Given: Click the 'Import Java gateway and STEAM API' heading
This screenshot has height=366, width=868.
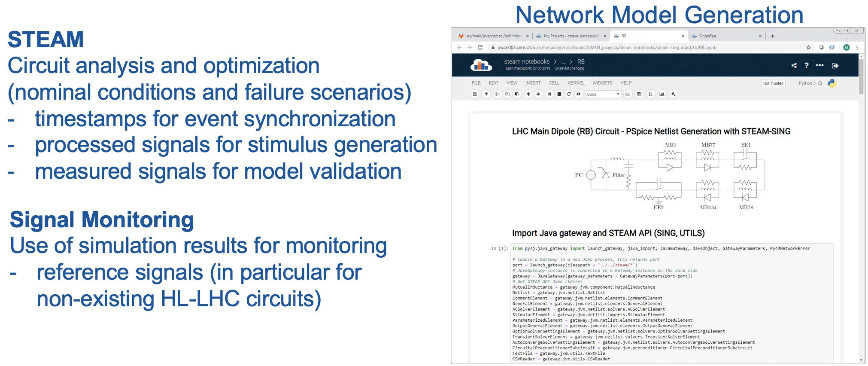Looking at the screenshot, I should [x=608, y=233].
